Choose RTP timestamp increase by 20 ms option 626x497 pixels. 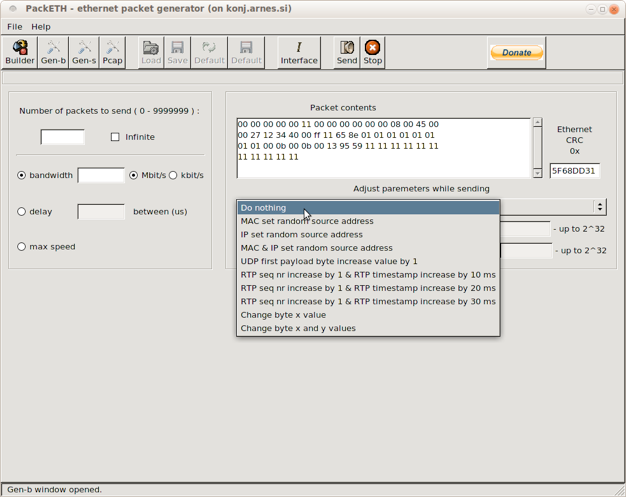(x=368, y=288)
